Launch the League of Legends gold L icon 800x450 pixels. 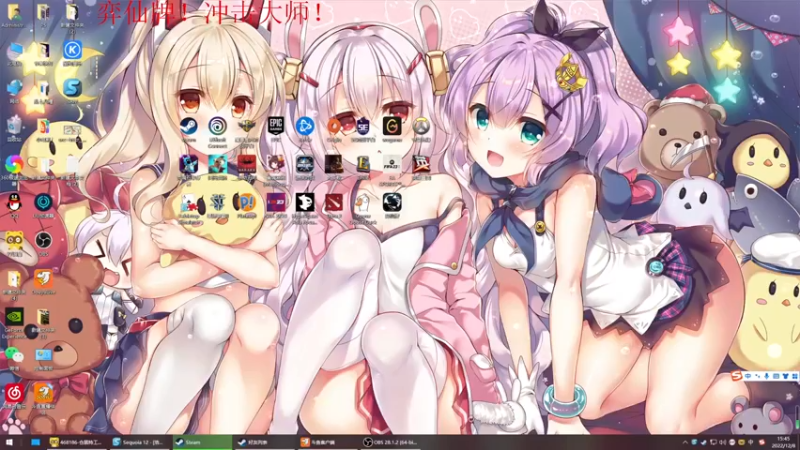[363, 166]
